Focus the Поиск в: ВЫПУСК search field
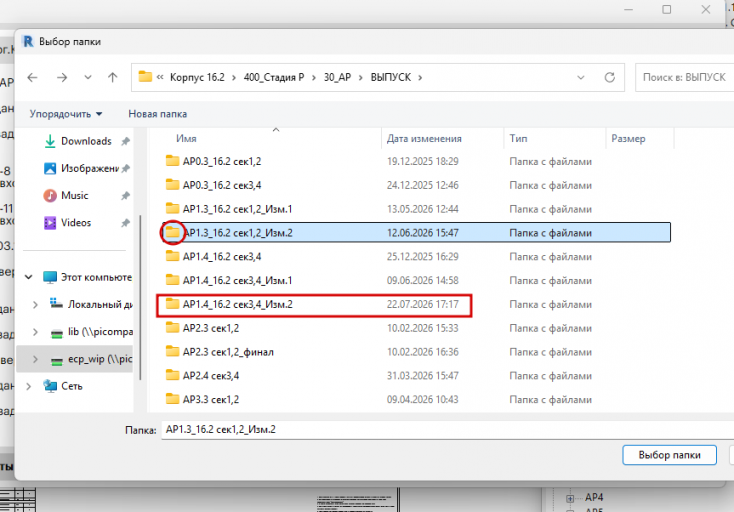 [684, 77]
